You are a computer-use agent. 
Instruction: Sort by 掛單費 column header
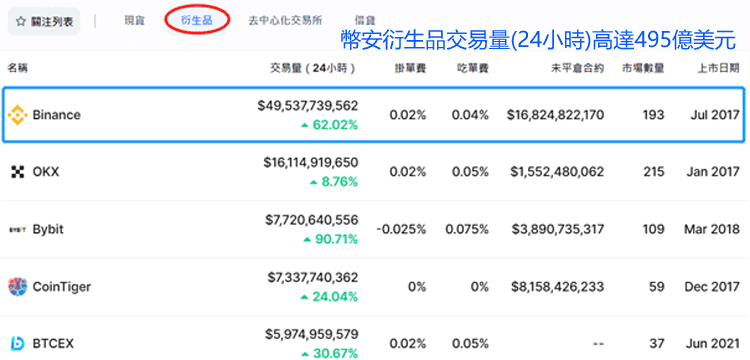pos(410,68)
